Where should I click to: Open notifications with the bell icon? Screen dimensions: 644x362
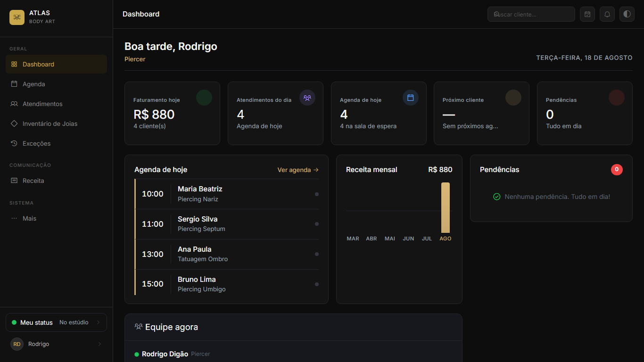pyautogui.click(x=607, y=14)
